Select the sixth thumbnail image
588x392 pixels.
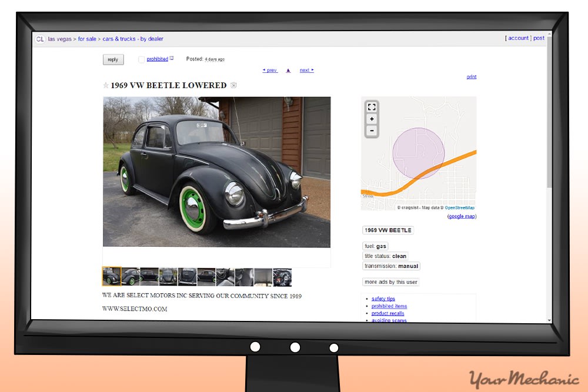pos(206,277)
